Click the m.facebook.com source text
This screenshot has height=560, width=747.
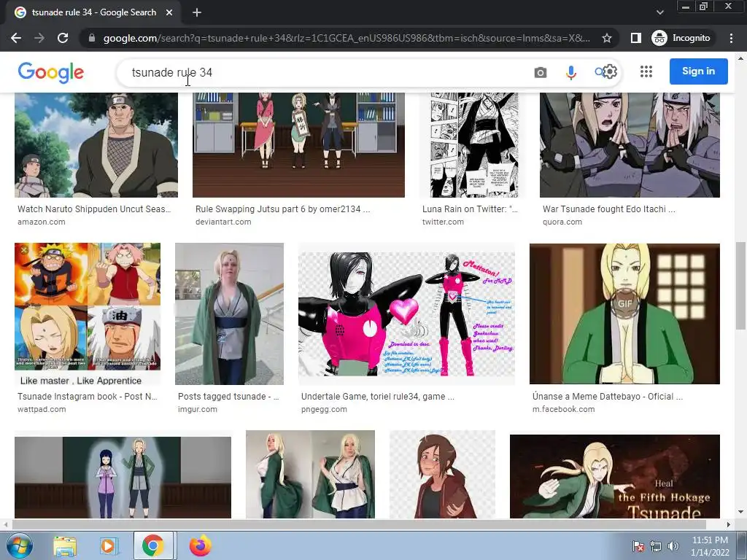564,410
